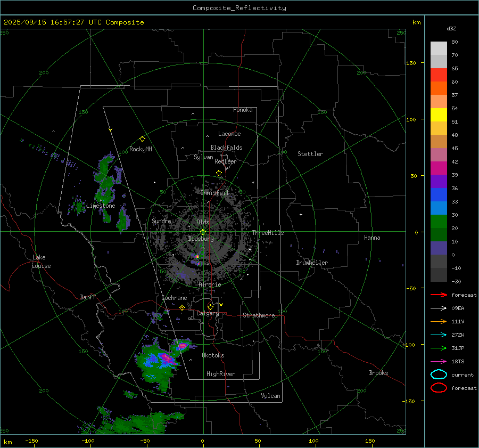The width and height of the screenshot is (479, 448).
Task: Click the Stettler city label
Action: click(x=310, y=154)
